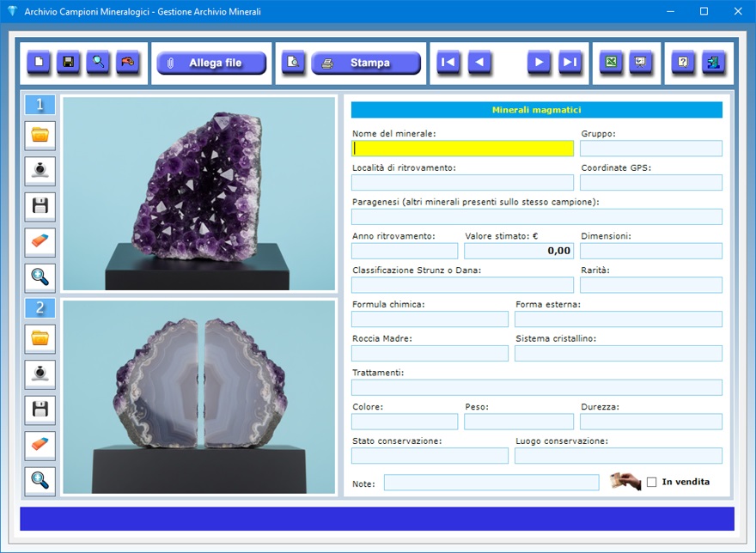
Task: Click the 'Nome del minerale' yellow field
Action: 462,148
